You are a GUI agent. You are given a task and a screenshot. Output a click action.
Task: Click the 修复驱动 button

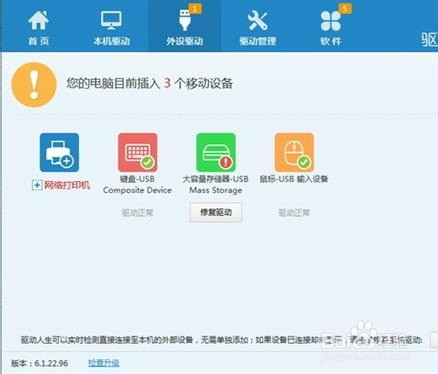(216, 212)
